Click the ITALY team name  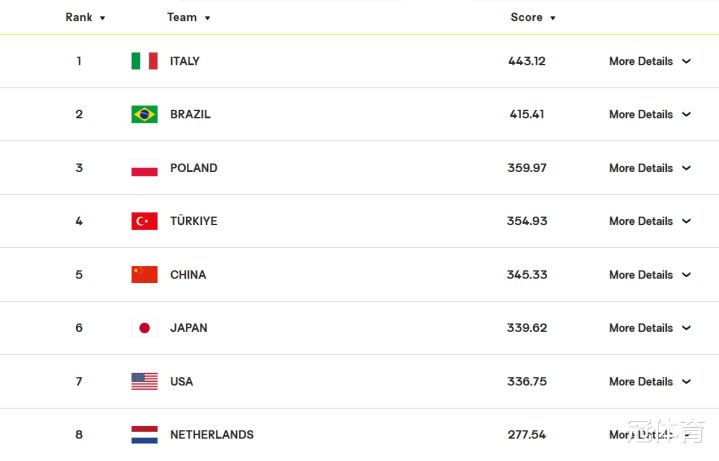[x=185, y=61]
